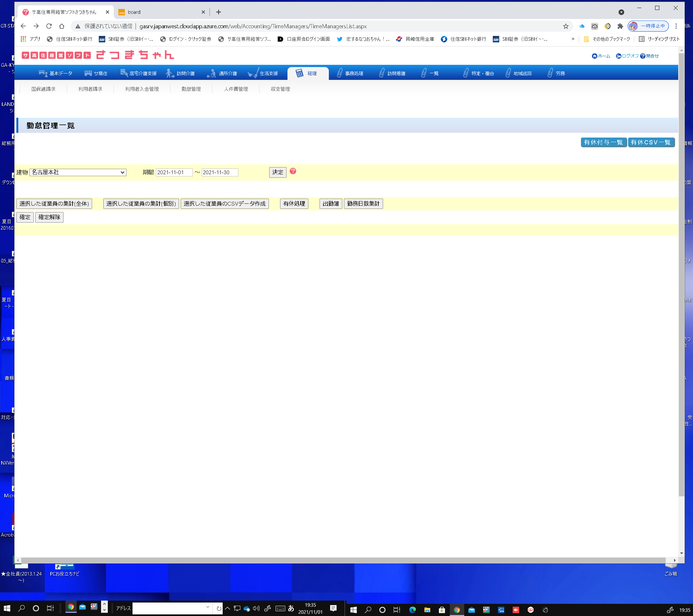Image resolution: width=693 pixels, height=616 pixels.
Task: Expand the 建物 building dropdown
Action: point(78,172)
